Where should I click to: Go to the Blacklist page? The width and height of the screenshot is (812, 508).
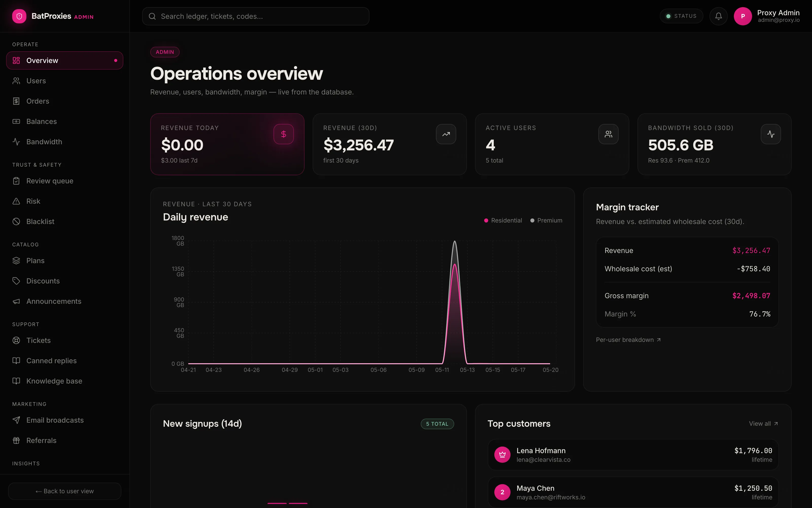tap(64, 221)
